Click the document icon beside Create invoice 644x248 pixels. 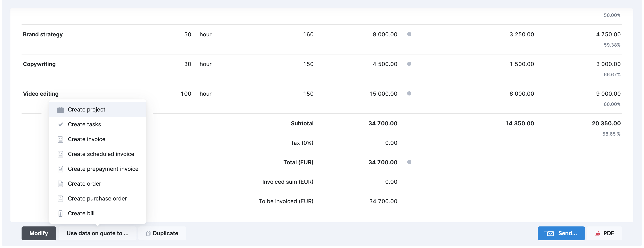pyautogui.click(x=60, y=139)
